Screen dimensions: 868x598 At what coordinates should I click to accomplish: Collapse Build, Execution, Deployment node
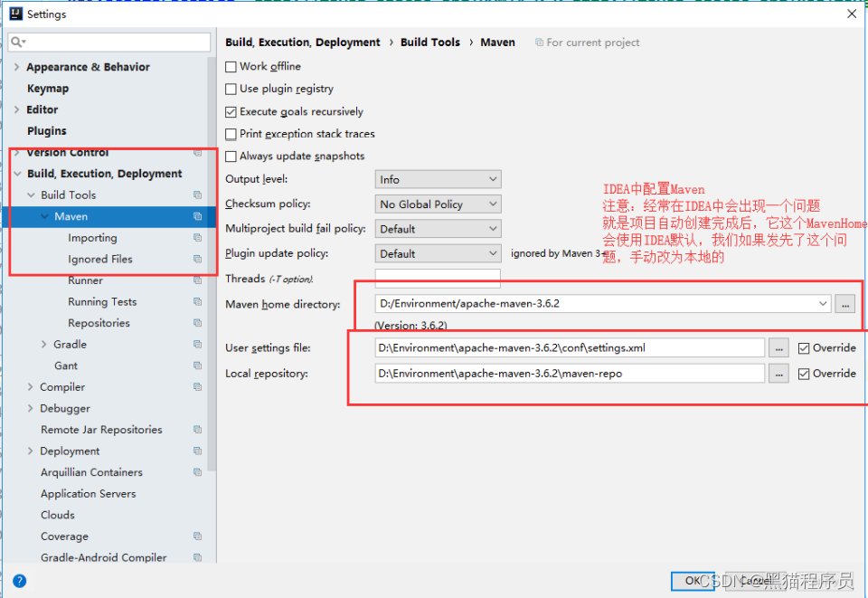pos(17,174)
